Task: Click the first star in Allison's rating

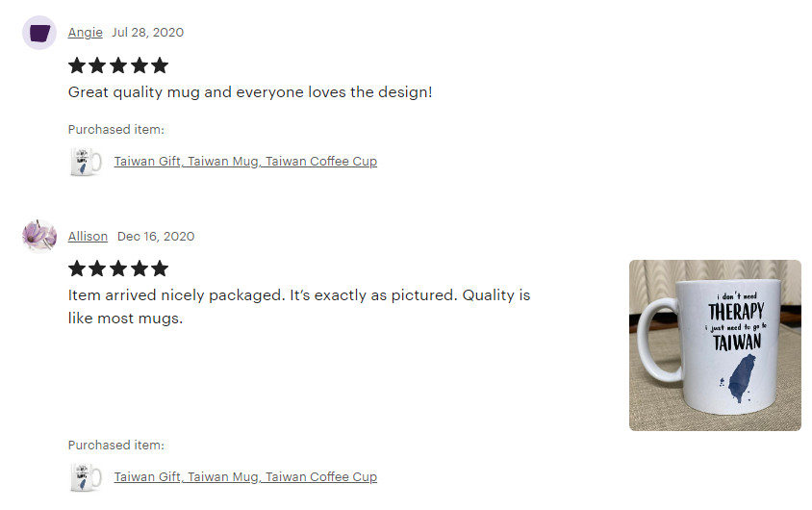Action: (x=77, y=268)
